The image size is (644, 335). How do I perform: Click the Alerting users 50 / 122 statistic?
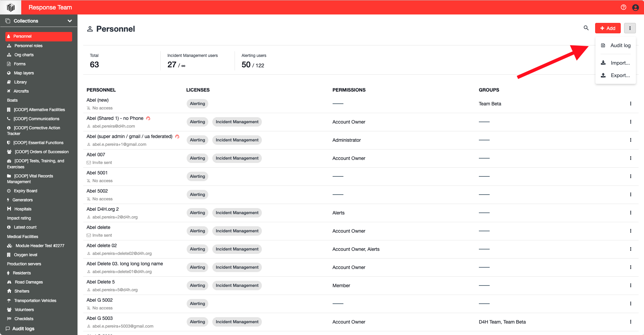pos(254,61)
